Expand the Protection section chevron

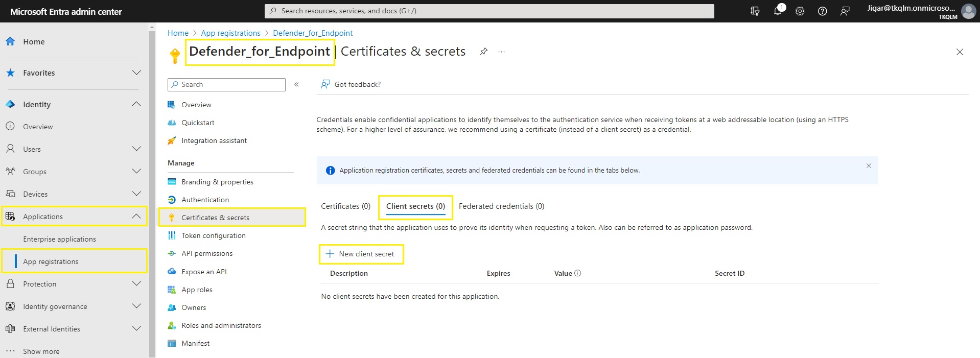pyautogui.click(x=136, y=283)
